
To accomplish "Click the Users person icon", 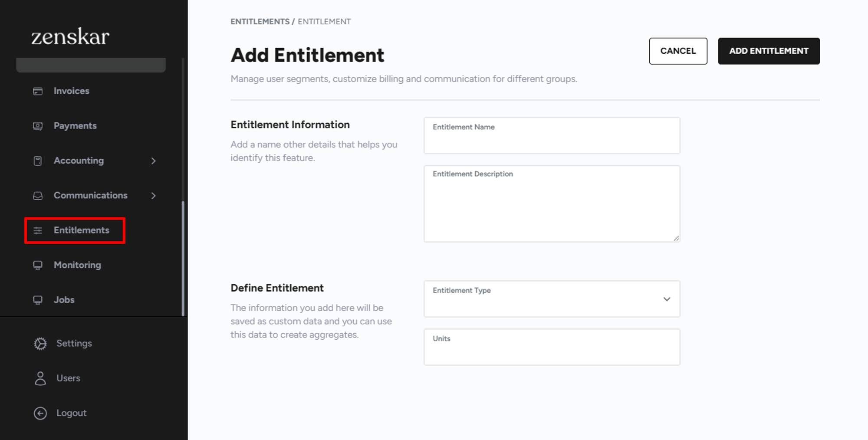I will coord(40,378).
